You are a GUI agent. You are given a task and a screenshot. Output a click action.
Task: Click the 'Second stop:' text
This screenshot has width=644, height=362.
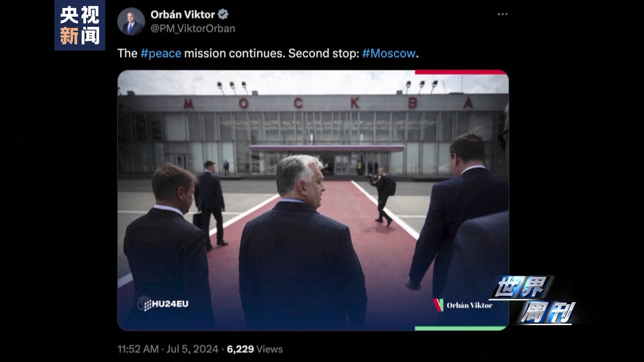point(324,54)
